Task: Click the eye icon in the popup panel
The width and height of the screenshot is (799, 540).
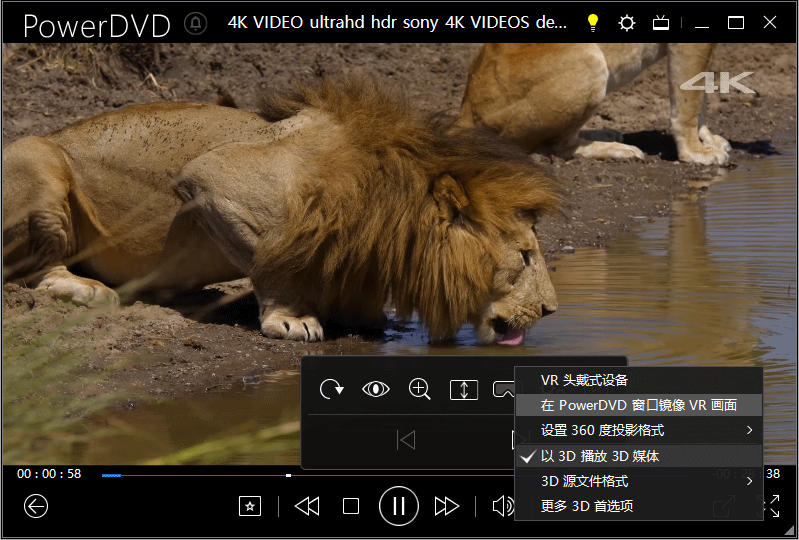Action: pyautogui.click(x=376, y=389)
